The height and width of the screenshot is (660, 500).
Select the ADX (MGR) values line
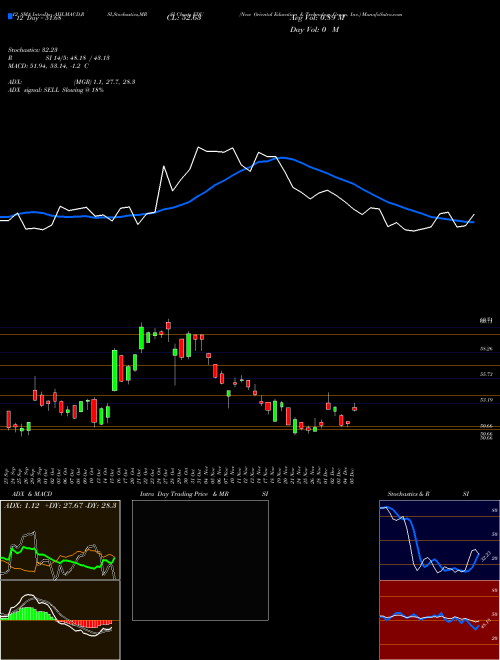[x=71, y=82]
